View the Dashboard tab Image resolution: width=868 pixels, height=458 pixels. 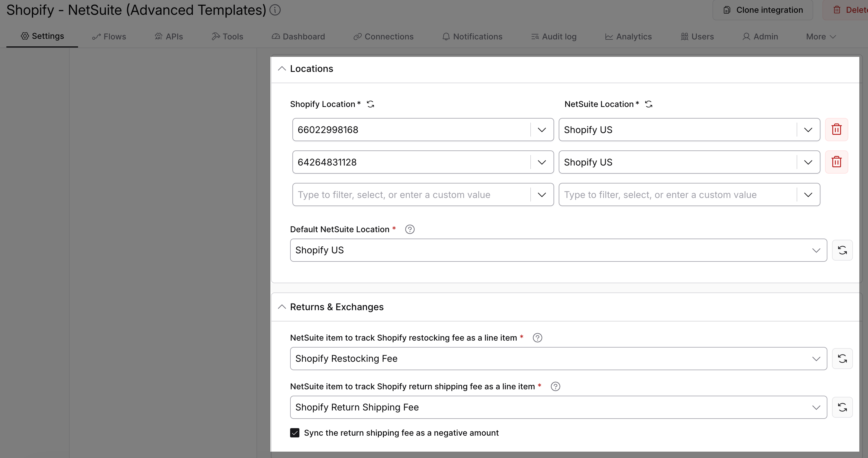[298, 37]
